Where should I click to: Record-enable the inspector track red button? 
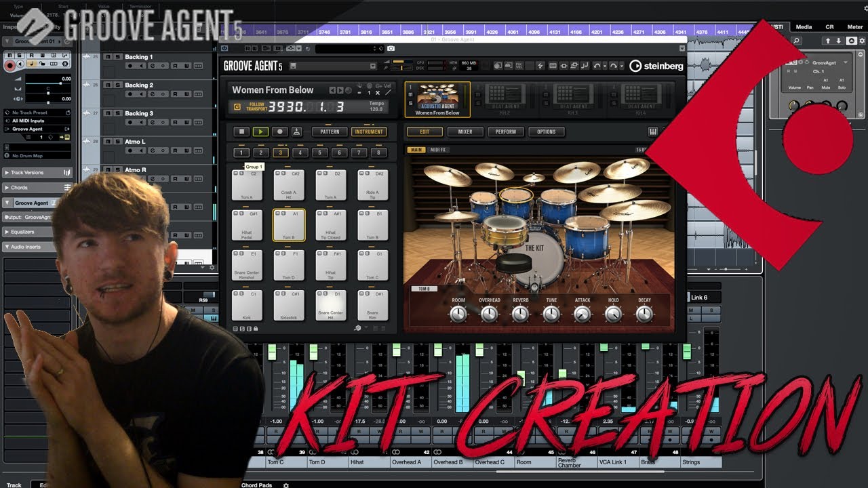click(10, 65)
